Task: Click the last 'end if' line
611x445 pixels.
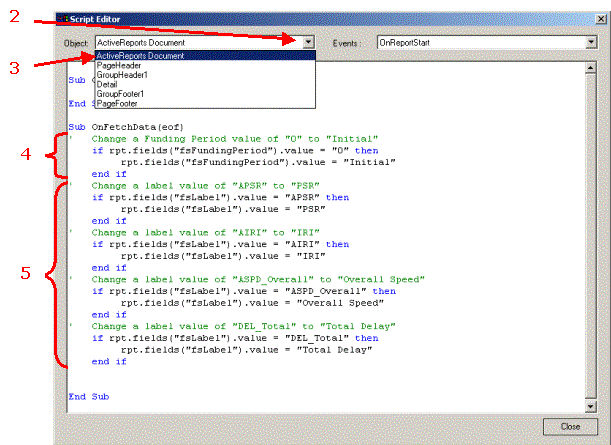Action: (109, 361)
